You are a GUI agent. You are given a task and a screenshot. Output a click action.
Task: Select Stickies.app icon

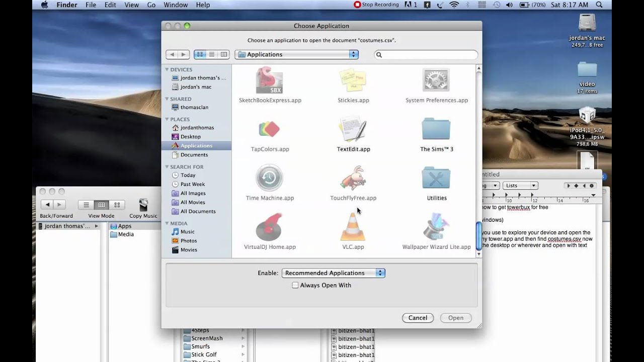(353, 80)
